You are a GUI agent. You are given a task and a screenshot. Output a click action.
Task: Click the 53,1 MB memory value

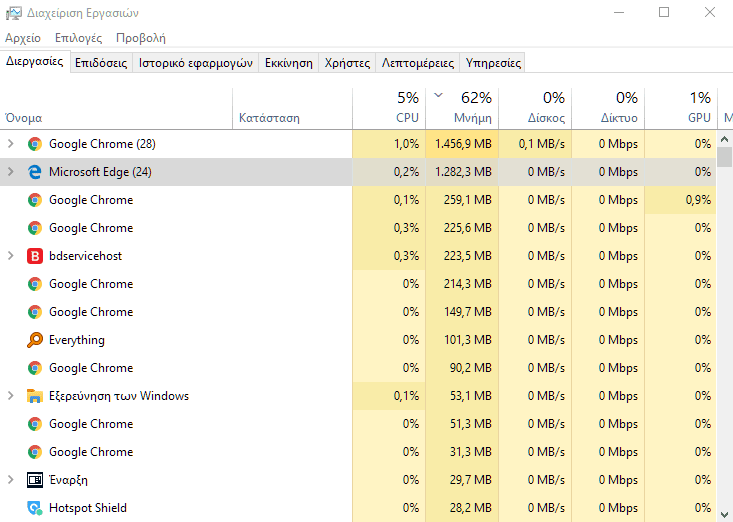(471, 396)
